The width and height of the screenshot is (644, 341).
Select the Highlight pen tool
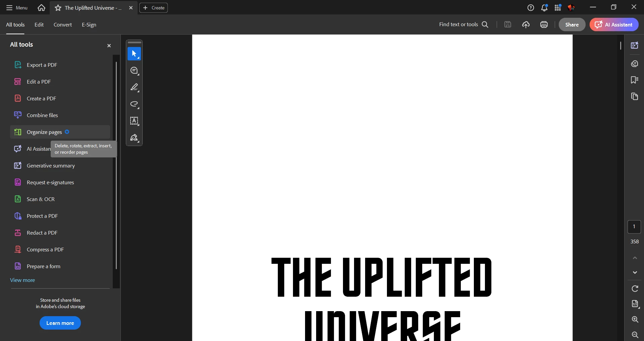134,87
